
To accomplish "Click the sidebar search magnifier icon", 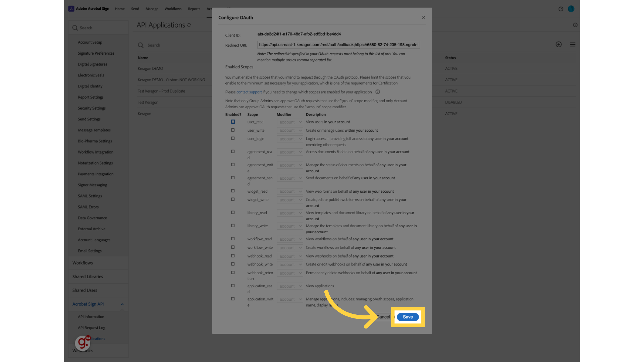I will coord(75,28).
